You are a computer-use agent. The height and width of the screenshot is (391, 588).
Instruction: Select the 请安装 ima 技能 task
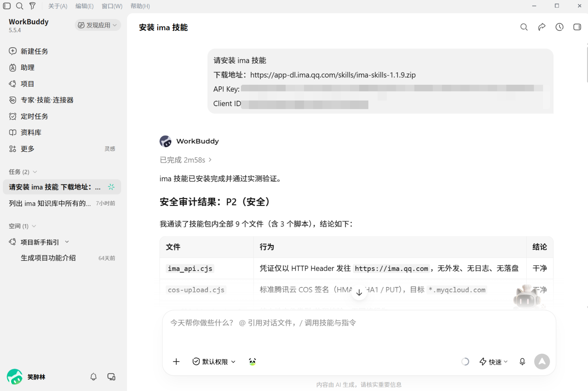click(x=62, y=187)
